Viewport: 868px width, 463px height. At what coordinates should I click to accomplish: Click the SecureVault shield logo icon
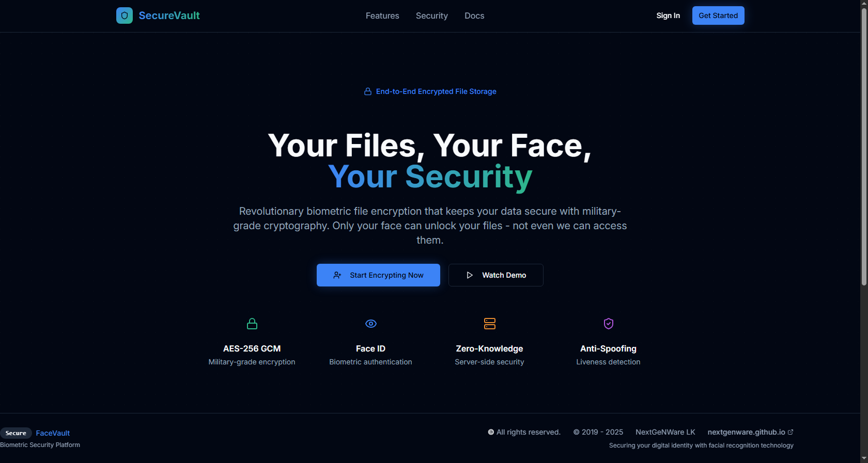[125, 15]
